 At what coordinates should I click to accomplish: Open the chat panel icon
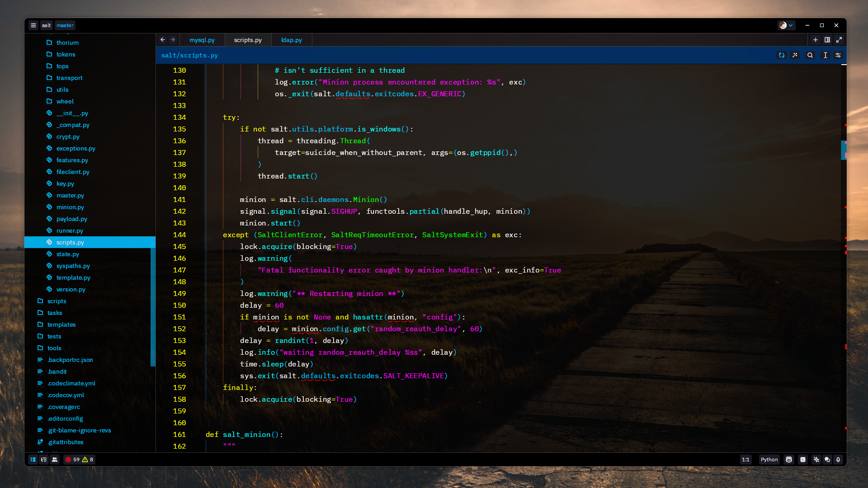click(x=827, y=460)
